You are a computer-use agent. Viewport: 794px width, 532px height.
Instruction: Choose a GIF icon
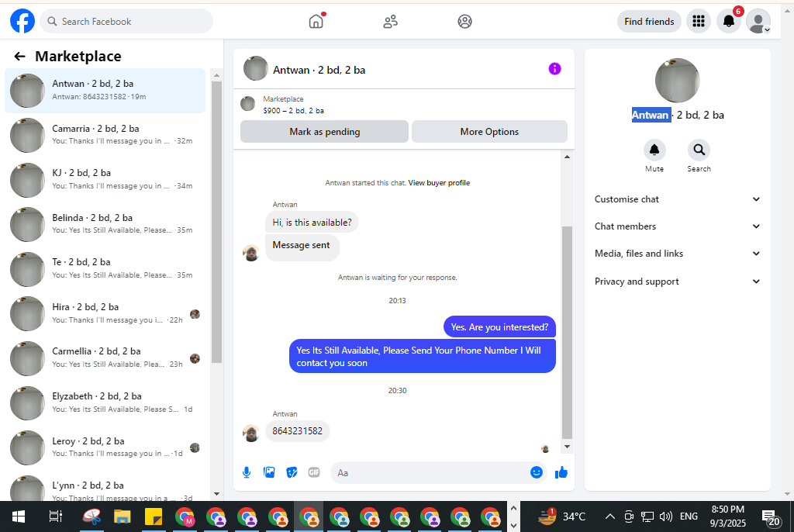tap(314, 473)
